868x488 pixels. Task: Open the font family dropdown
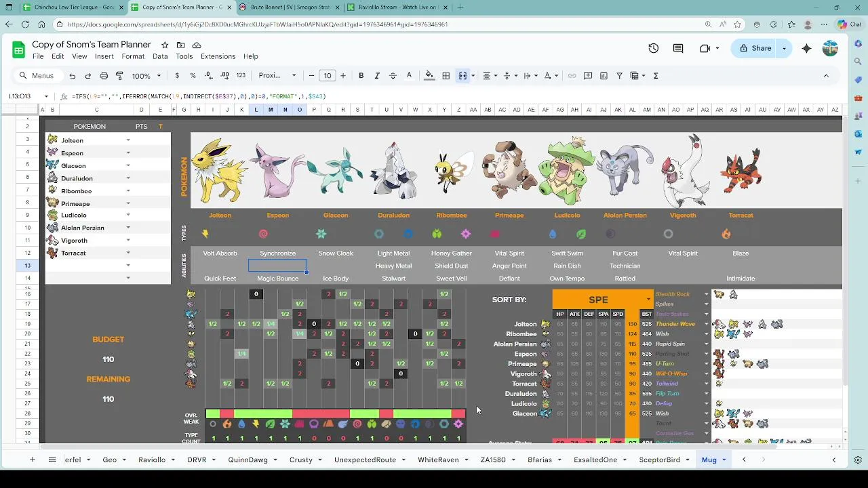[x=277, y=76]
